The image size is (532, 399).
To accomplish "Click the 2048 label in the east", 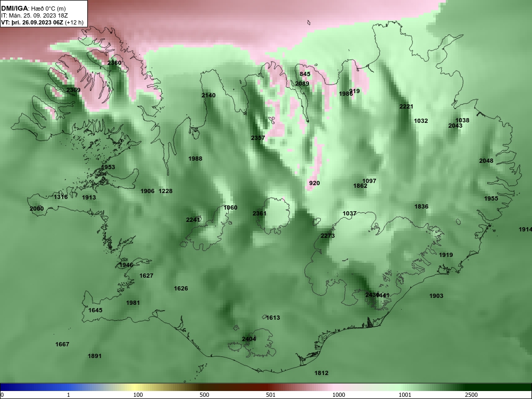I will [x=486, y=161].
